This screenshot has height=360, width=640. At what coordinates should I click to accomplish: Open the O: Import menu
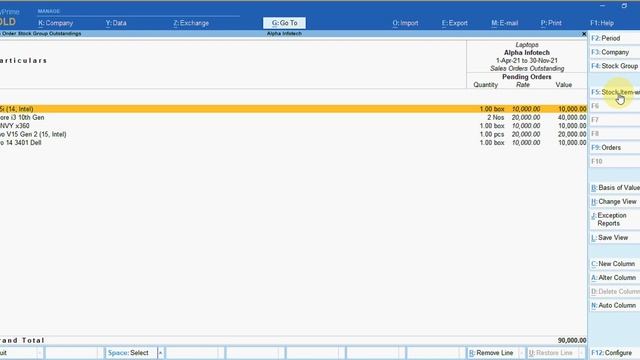[405, 23]
